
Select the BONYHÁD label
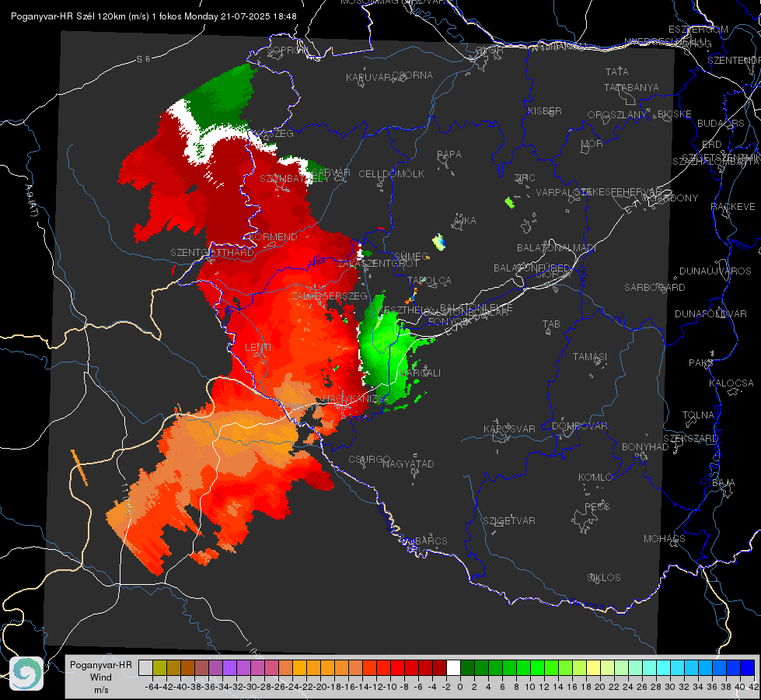[x=645, y=447]
